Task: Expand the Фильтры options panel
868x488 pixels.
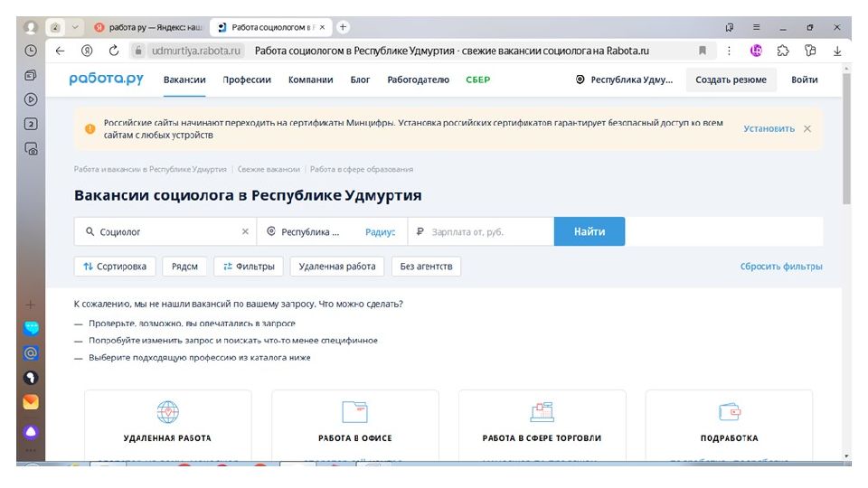Action: [x=250, y=267]
